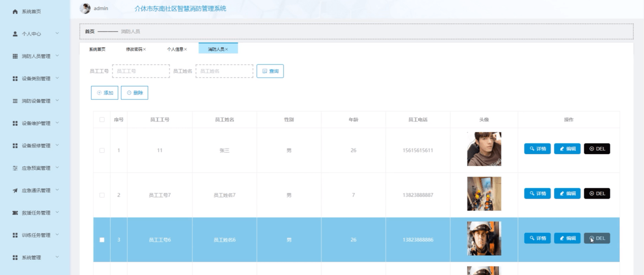644x275 pixels.
Task: Tick the checkbox for row 员工姓名6
Action: coord(102,239)
